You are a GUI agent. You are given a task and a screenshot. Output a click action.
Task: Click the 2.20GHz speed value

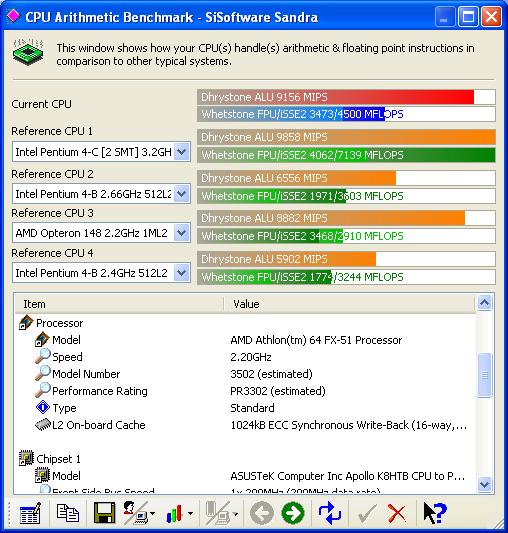click(x=251, y=357)
